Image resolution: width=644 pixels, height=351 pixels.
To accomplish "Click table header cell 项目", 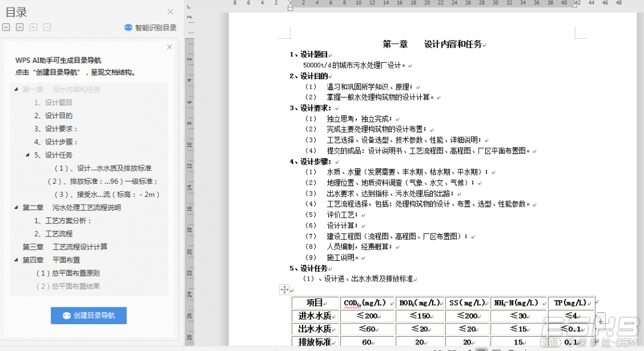I will [x=315, y=303].
